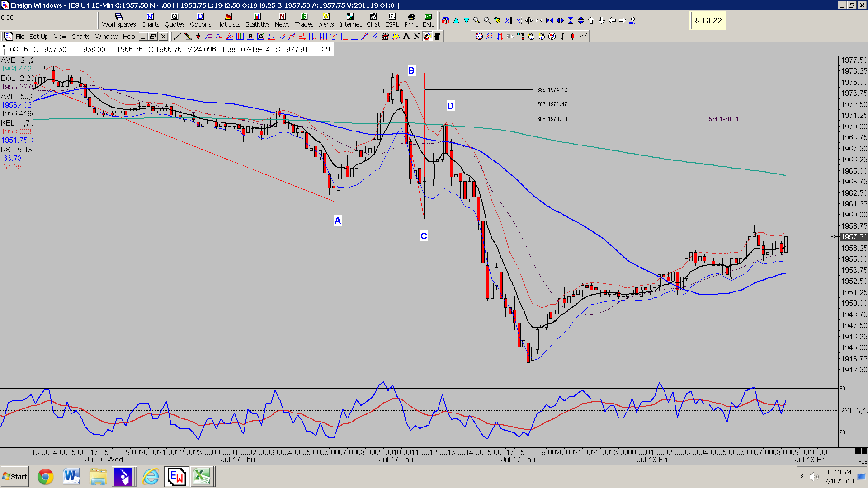Click the alarm clock alert tool
The image size is (868, 488).
point(385,36)
